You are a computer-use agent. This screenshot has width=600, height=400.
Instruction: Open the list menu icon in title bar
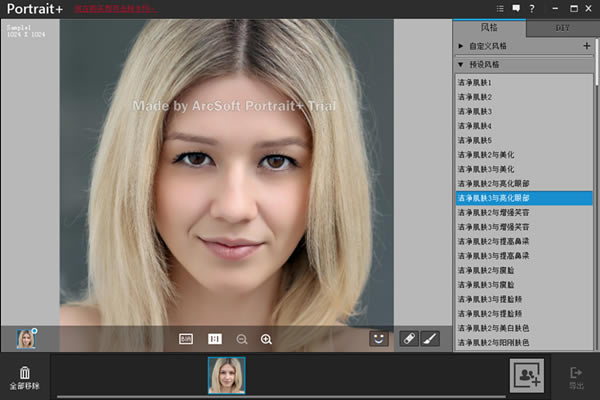click(x=500, y=8)
